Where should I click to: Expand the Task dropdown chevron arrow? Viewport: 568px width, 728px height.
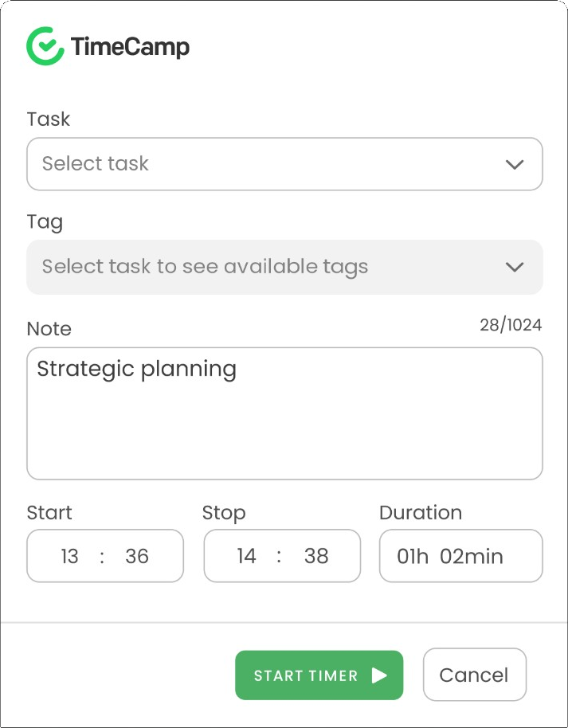[515, 164]
